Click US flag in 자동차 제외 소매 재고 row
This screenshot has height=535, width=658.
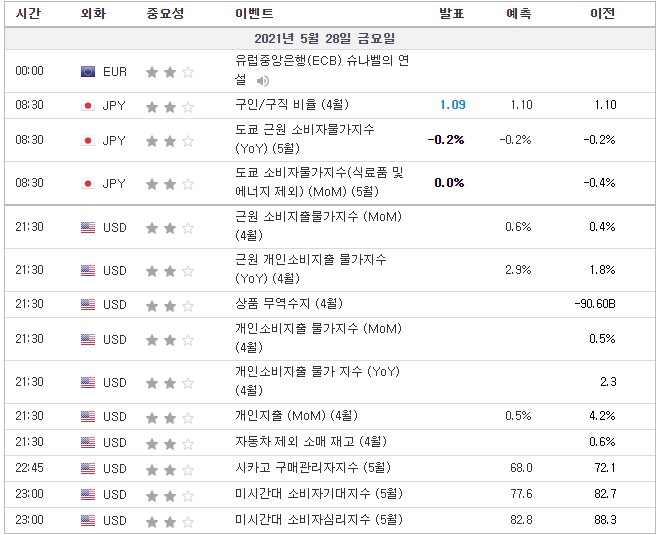[x=88, y=442]
